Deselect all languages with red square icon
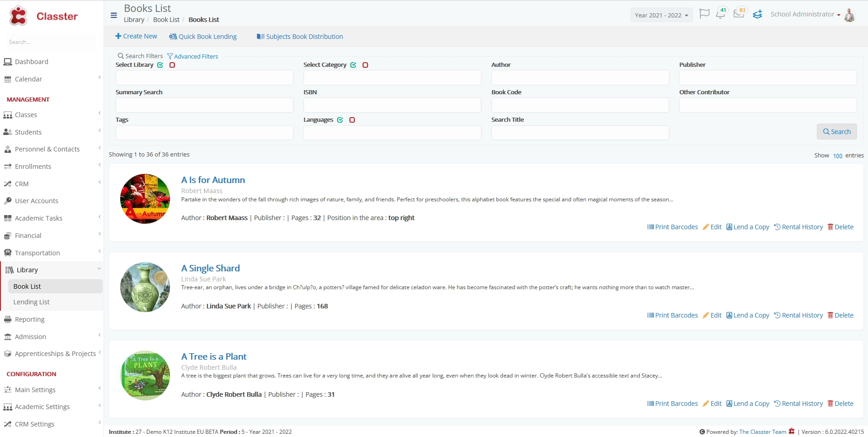This screenshot has height=437, width=868. point(352,120)
